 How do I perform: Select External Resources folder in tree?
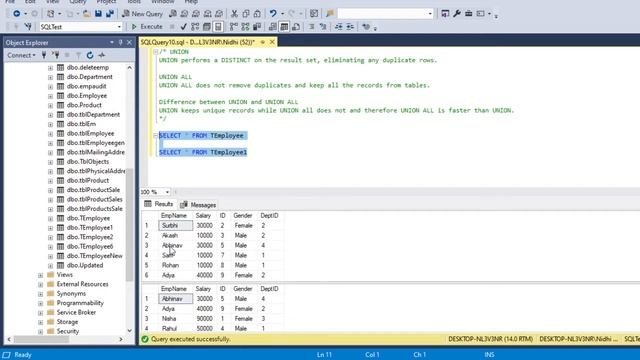(x=82, y=284)
